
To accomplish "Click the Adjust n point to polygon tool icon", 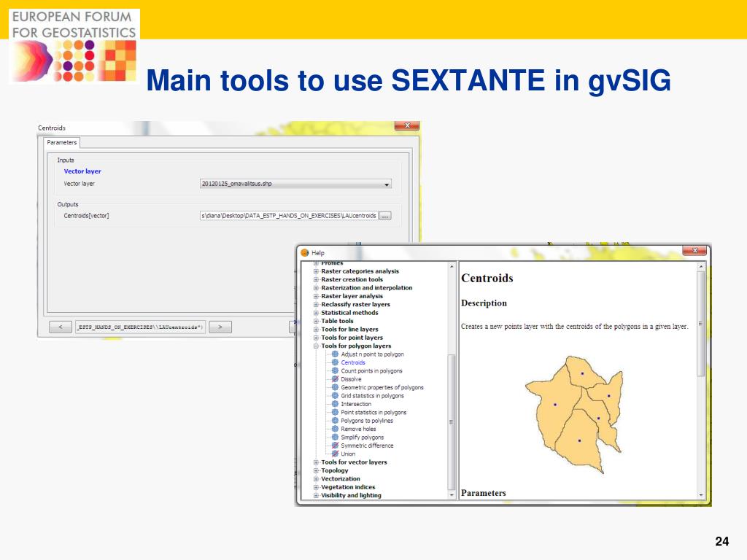I will 335,354.
